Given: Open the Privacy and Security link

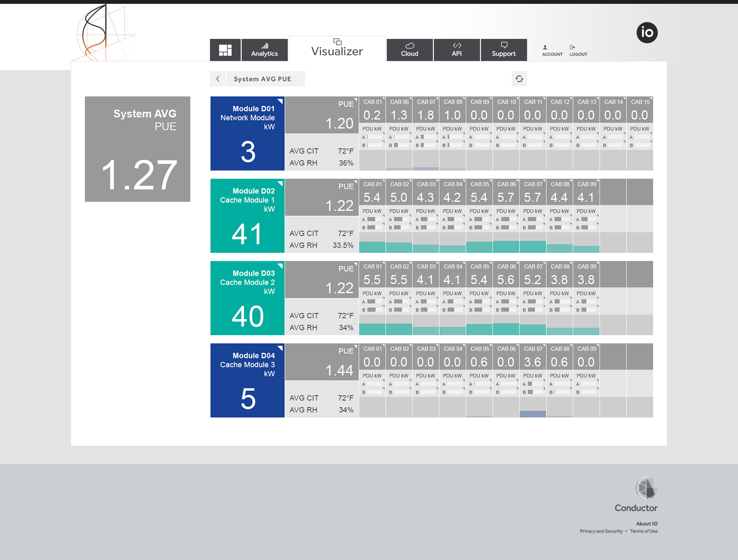Looking at the screenshot, I should (x=601, y=531).
